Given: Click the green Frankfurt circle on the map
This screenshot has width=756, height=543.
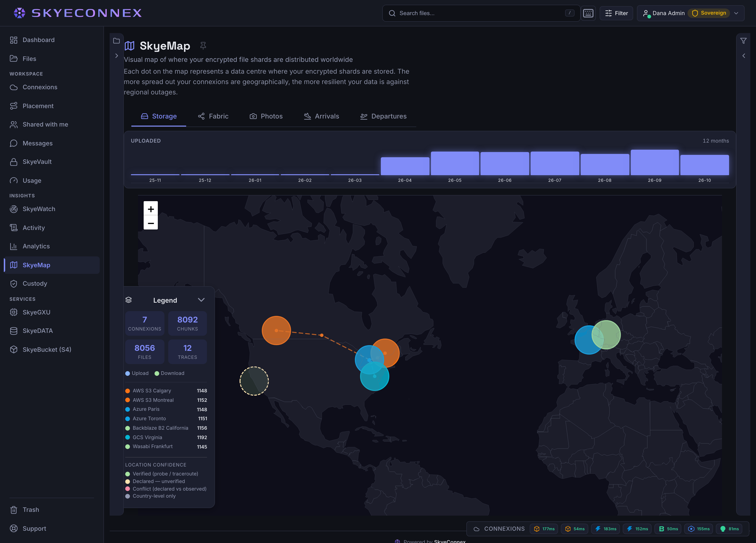Looking at the screenshot, I should [x=606, y=335].
